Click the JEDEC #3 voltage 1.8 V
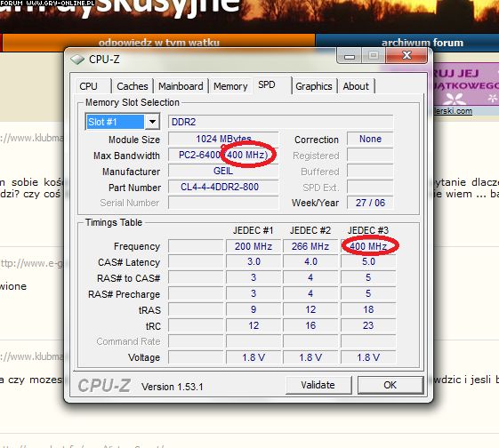This screenshot has width=499, height=448. [x=368, y=357]
